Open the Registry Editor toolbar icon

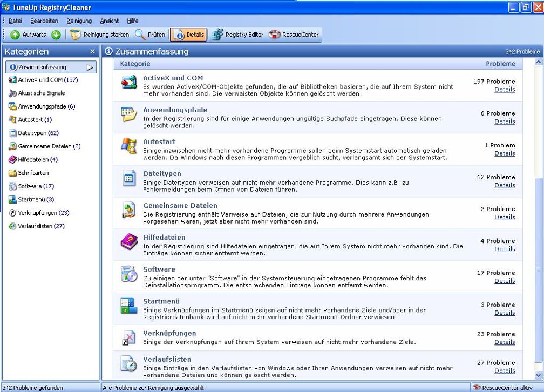(217, 35)
